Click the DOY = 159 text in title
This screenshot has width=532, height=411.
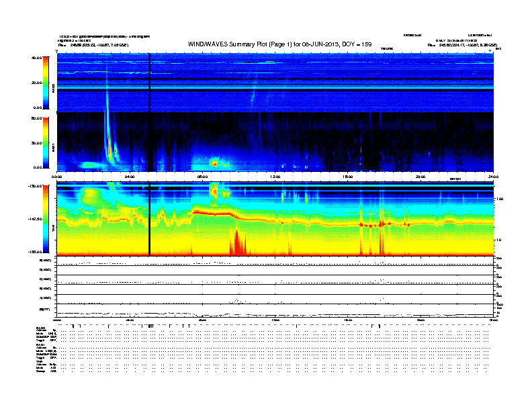coord(357,44)
